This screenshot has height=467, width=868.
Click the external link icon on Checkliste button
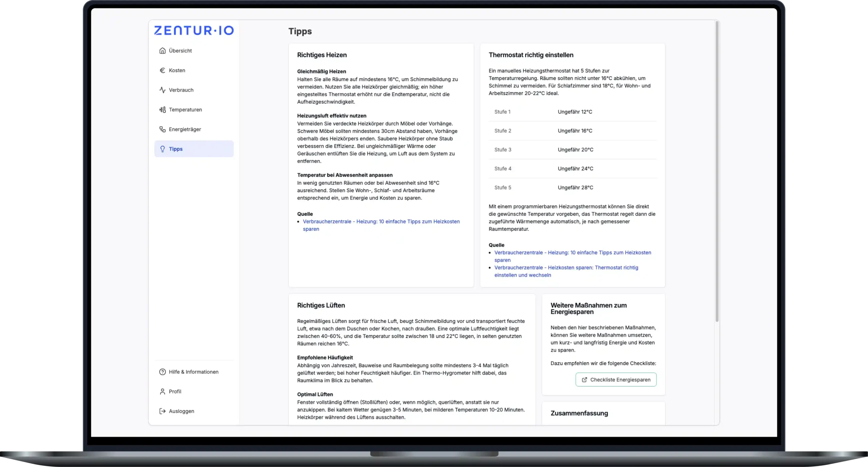coord(584,380)
